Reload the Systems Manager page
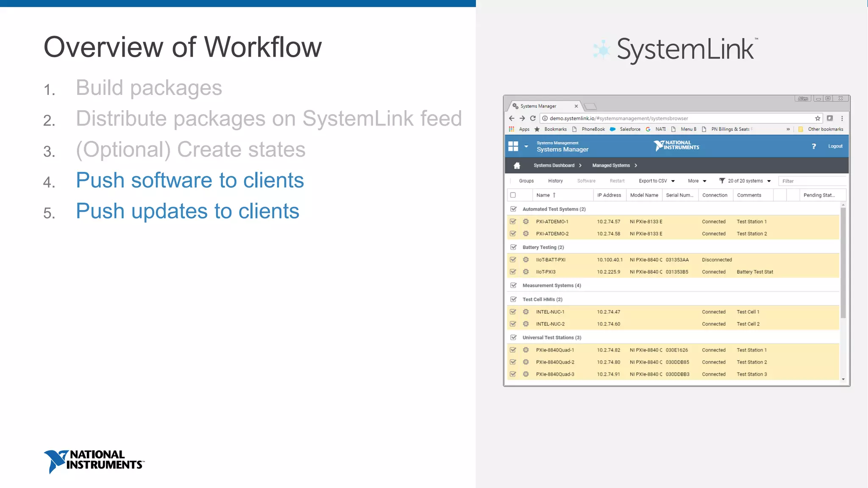 tap(533, 119)
